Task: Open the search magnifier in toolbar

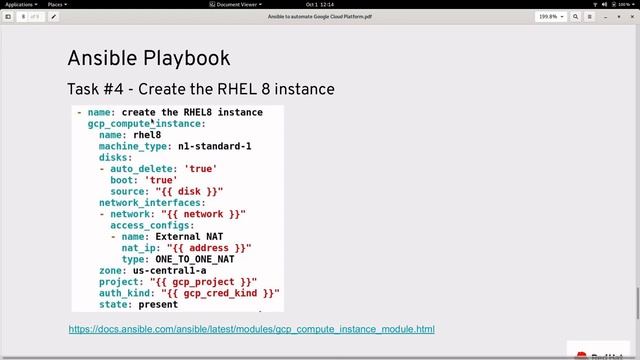Action: 576,17
